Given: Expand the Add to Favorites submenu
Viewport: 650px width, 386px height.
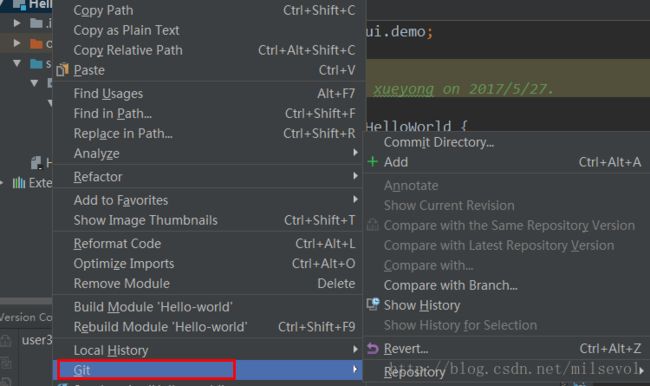Looking at the screenshot, I should (355, 200).
